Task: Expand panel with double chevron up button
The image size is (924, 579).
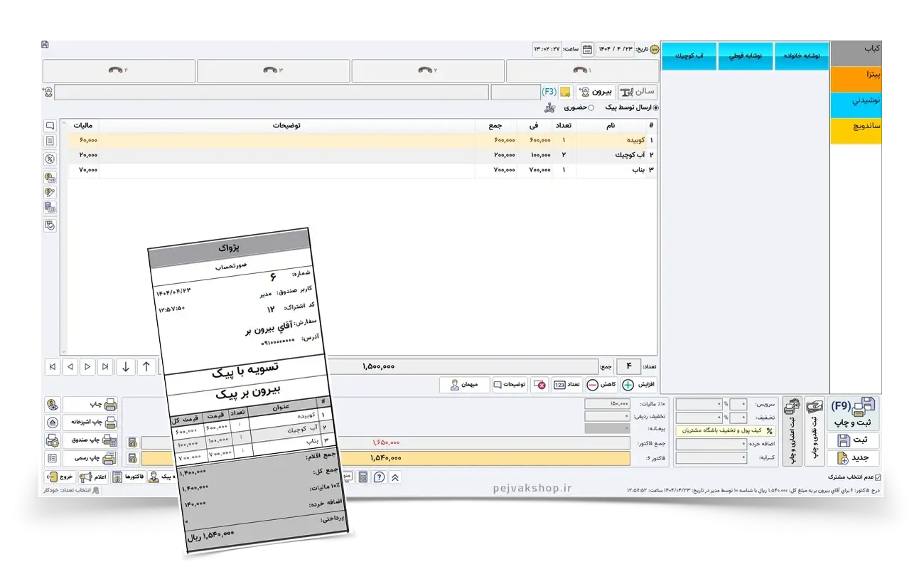Action: pyautogui.click(x=395, y=477)
